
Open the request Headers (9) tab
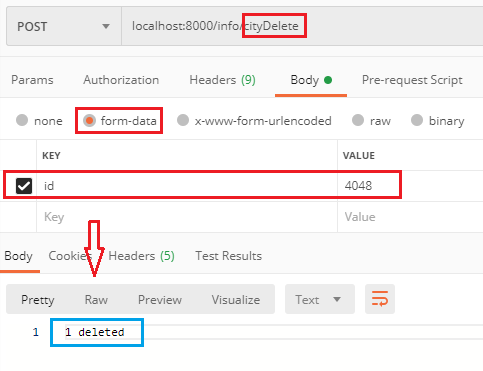point(222,80)
